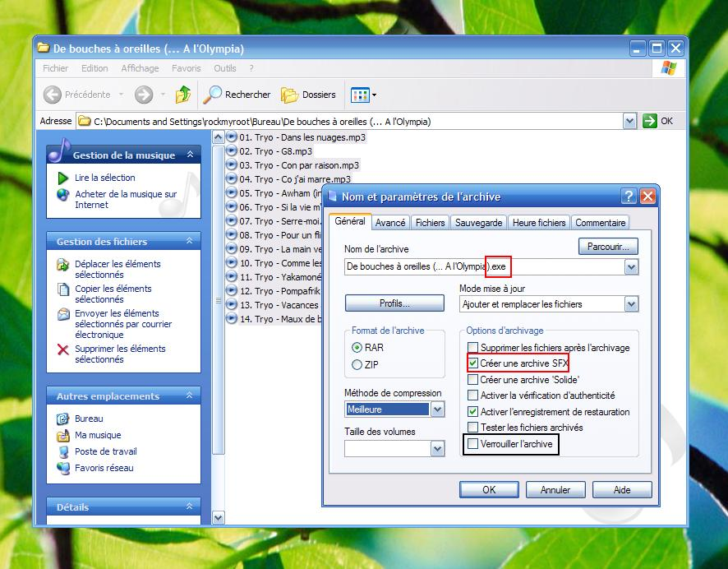Select the ZIP archive format
The image size is (728, 569).
[x=357, y=364]
